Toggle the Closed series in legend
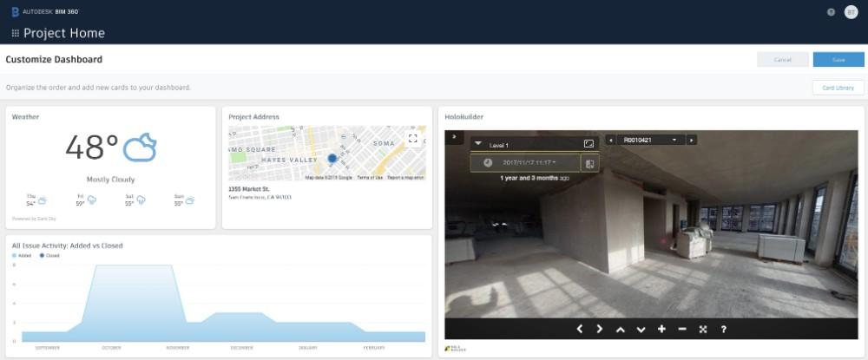 point(49,256)
